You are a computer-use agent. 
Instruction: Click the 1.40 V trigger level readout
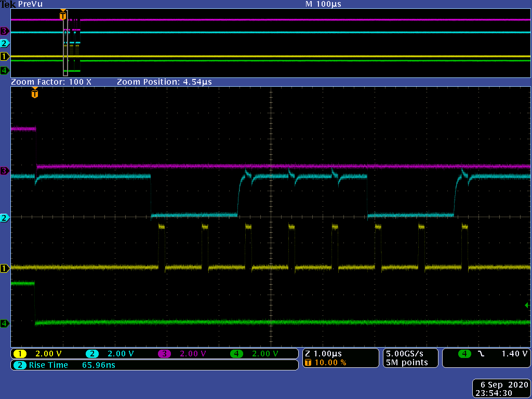(514, 354)
